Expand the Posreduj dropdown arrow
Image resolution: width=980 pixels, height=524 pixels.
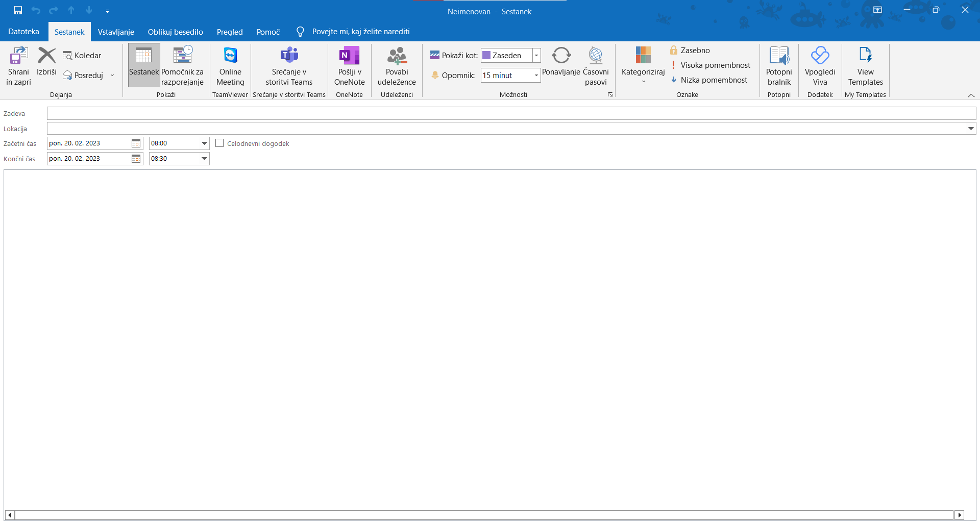(112, 76)
